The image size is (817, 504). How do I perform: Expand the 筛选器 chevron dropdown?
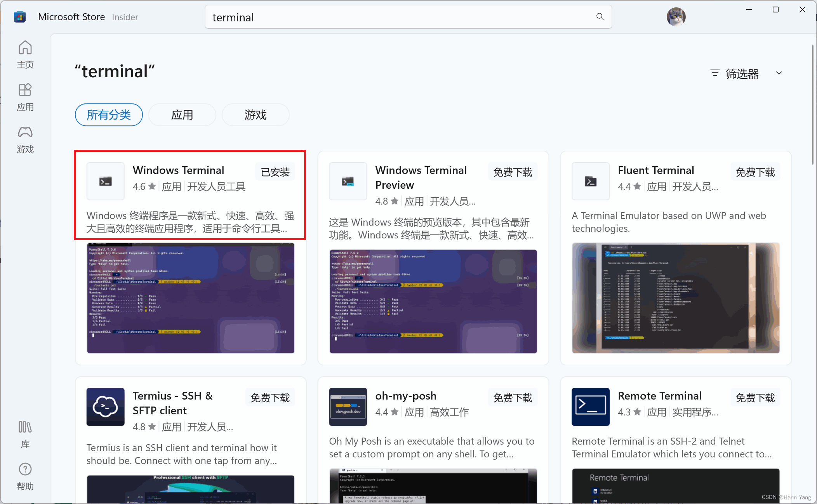[779, 73]
